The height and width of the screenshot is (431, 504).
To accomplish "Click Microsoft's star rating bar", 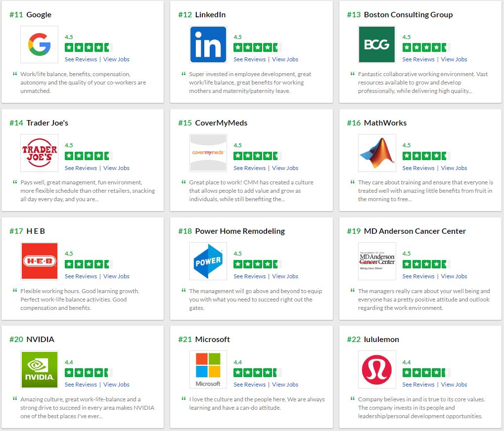I will click(258, 373).
